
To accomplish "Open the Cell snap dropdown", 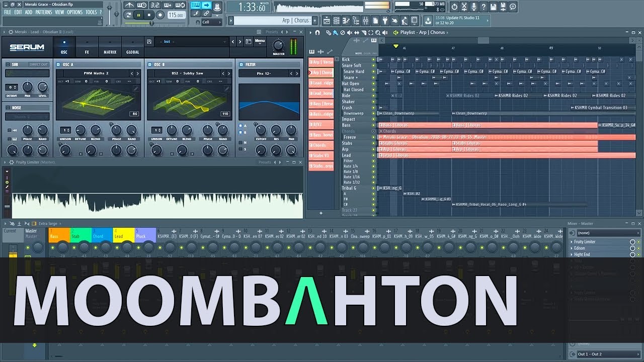I will coord(211,22).
